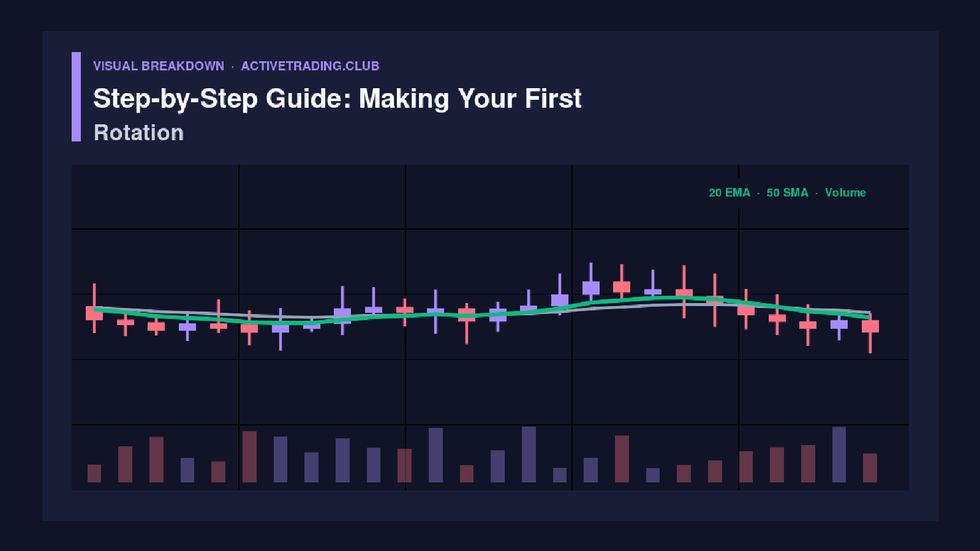Click the leftmost volume bar

click(x=94, y=473)
